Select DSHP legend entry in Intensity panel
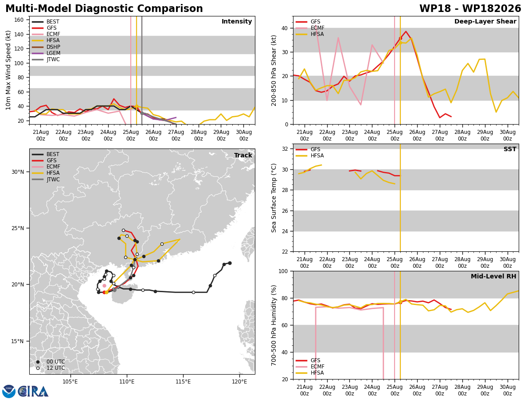Screen dimensions: 532x399 point(46,47)
